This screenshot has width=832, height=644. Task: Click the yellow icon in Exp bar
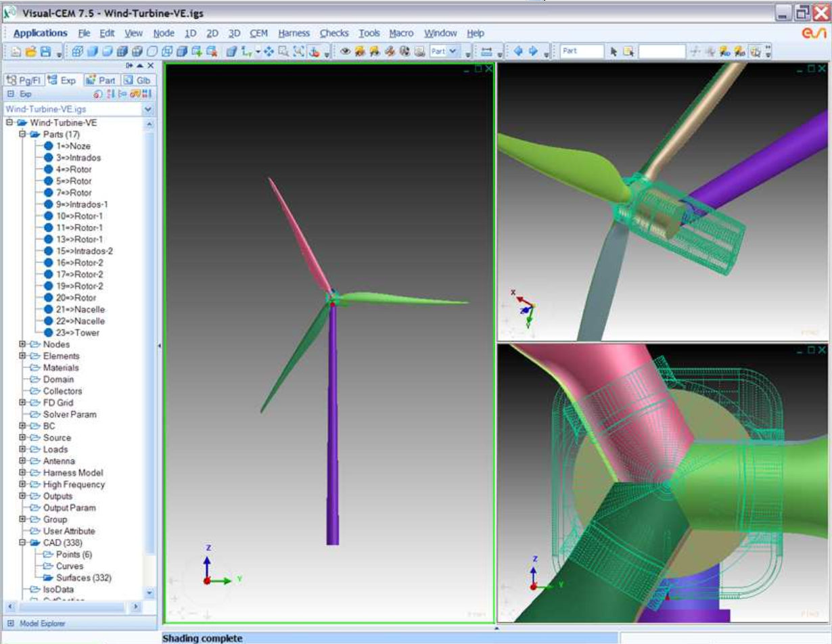point(135,94)
